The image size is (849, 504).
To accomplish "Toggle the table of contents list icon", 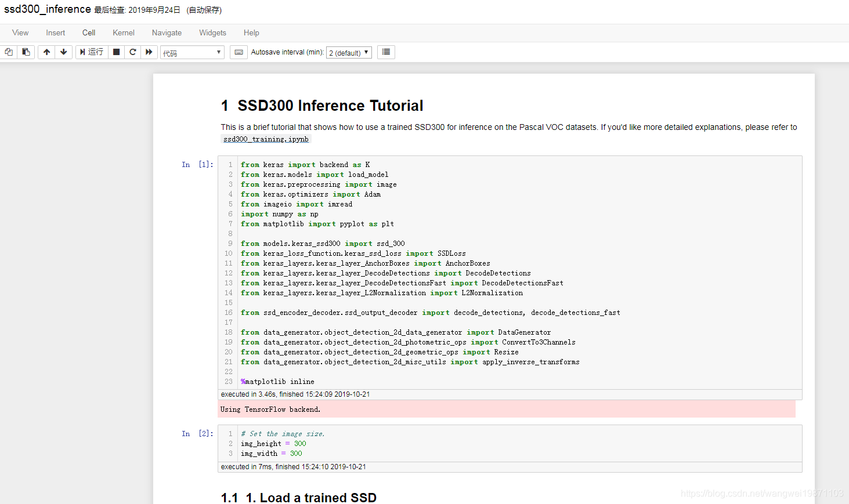I will click(386, 52).
